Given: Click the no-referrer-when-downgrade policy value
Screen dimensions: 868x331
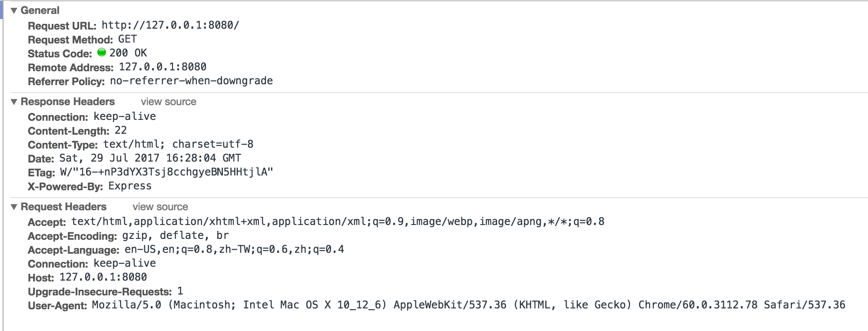Looking at the screenshot, I should (x=191, y=81).
